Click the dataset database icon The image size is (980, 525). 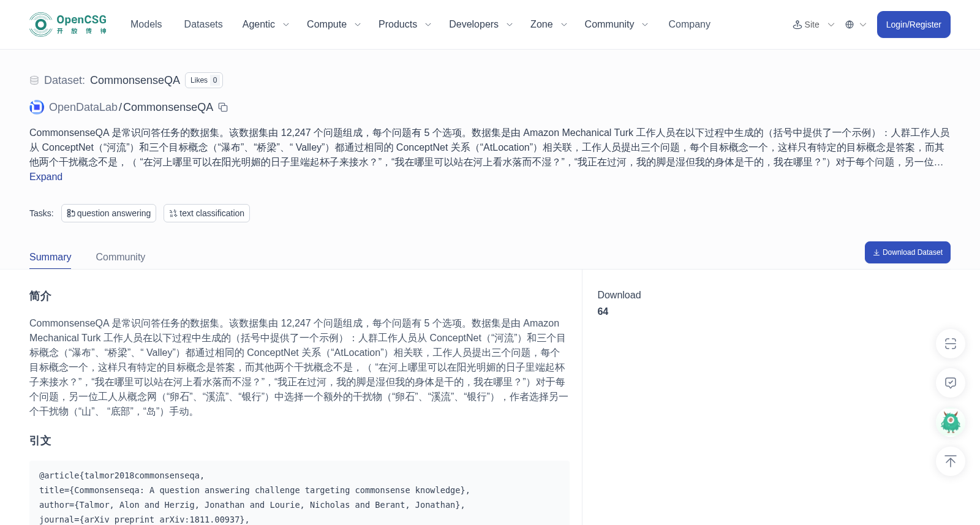[x=34, y=80]
